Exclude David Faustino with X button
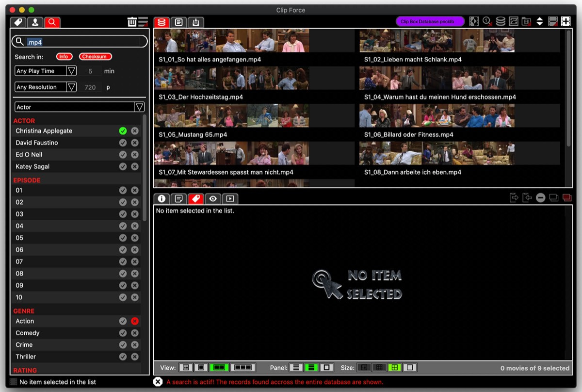Viewport: 582px width, 392px height. [135, 143]
